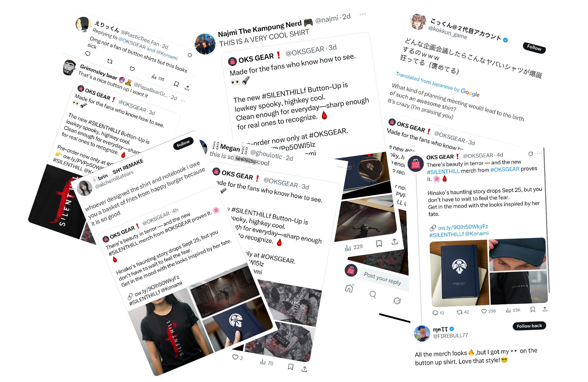Like the tweet showing 2 likes

(235, 357)
